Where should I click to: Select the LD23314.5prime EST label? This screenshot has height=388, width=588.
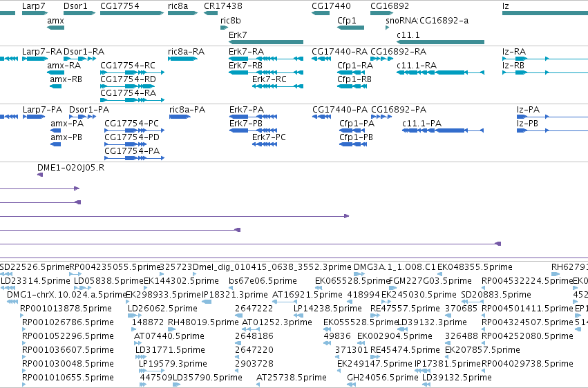pyautogui.click(x=36, y=280)
